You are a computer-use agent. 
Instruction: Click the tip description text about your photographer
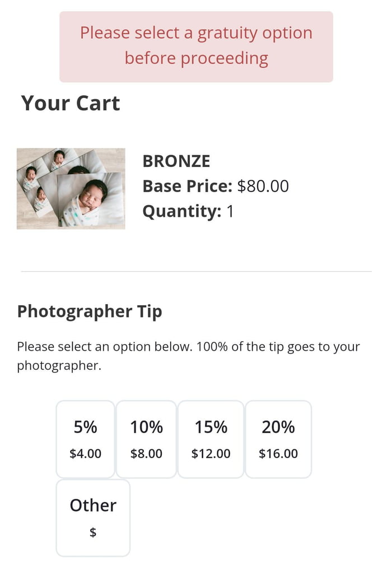188,356
